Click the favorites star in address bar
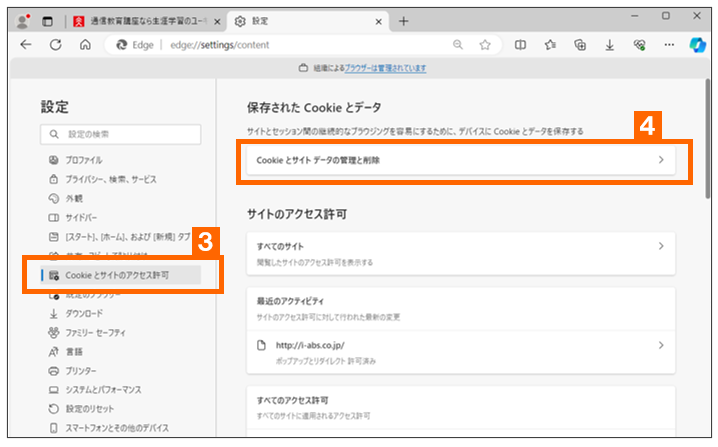 tap(485, 44)
